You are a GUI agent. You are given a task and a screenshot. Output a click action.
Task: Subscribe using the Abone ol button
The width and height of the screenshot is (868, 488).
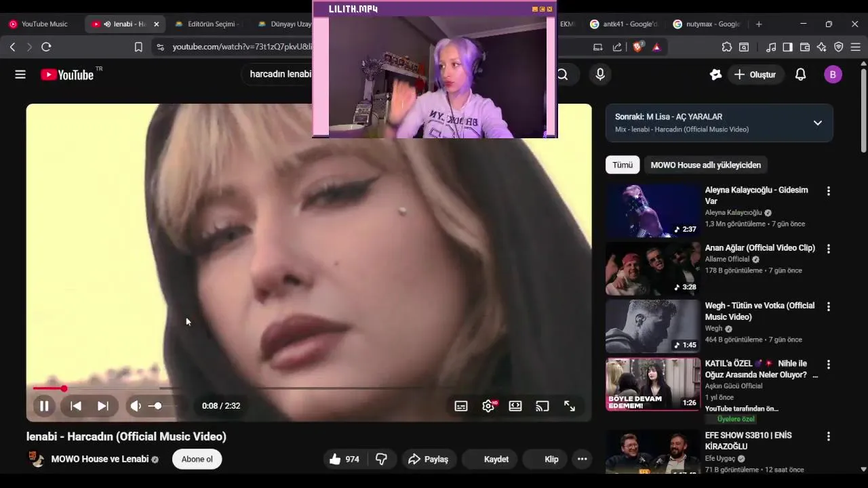tap(197, 459)
